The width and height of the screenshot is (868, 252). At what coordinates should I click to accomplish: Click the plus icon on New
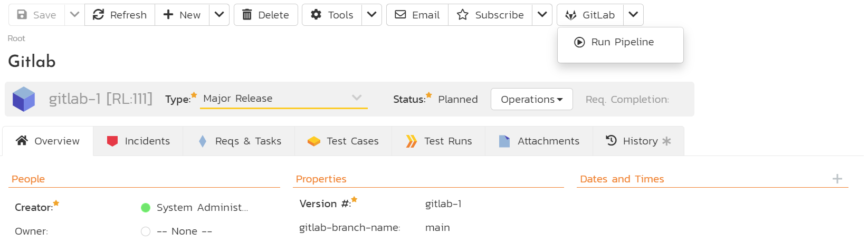click(168, 14)
